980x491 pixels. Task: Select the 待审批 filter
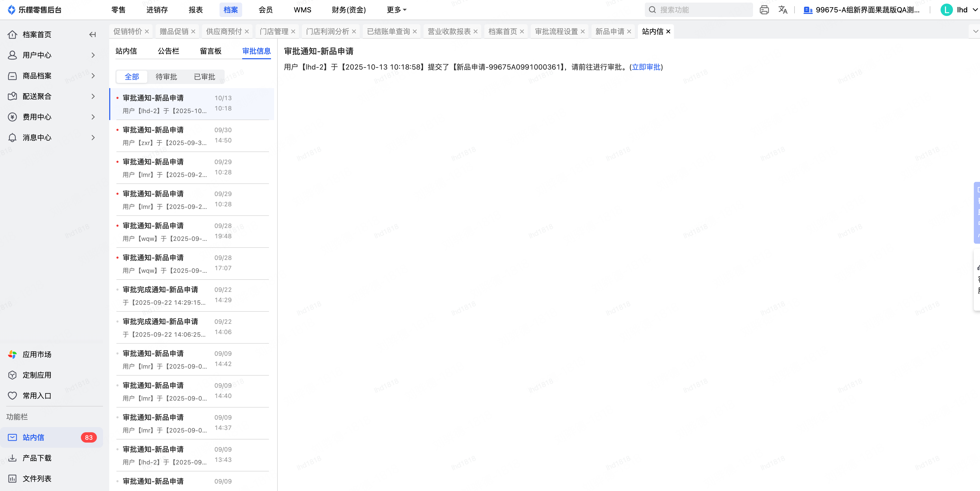166,77
